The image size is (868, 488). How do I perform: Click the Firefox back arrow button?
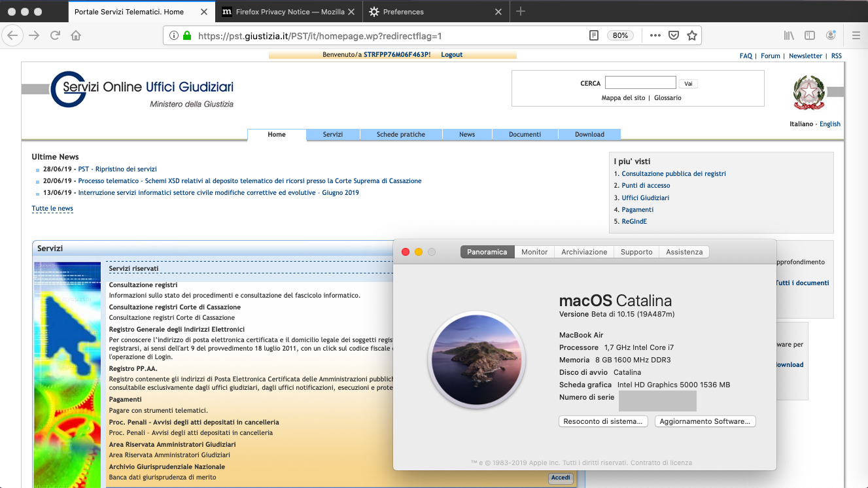pyautogui.click(x=12, y=35)
